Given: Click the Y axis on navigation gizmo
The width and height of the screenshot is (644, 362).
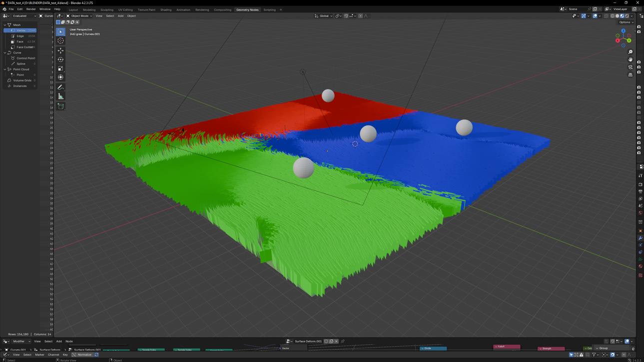Looking at the screenshot, I should pos(629,40).
